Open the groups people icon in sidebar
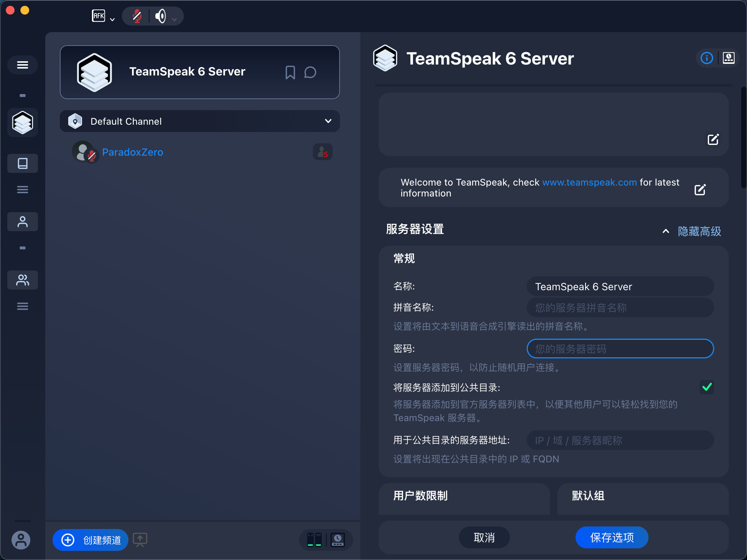Viewport: 747px width, 560px height. (23, 280)
